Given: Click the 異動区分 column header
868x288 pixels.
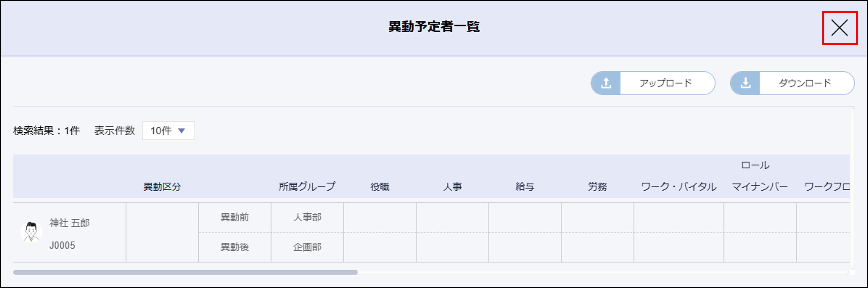Looking at the screenshot, I should click(162, 187).
